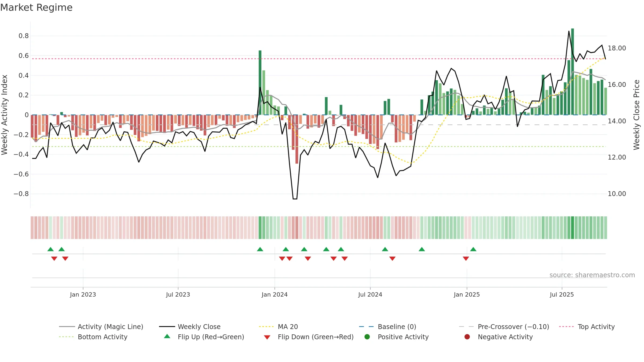Click the −0.8 left-axis tick label
The image size is (644, 362).
tap(21, 194)
